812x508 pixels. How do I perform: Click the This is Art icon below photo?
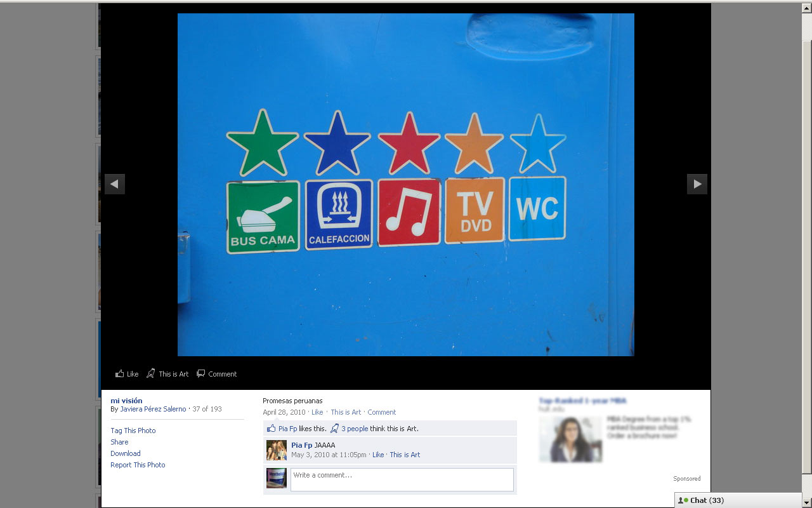(151, 374)
